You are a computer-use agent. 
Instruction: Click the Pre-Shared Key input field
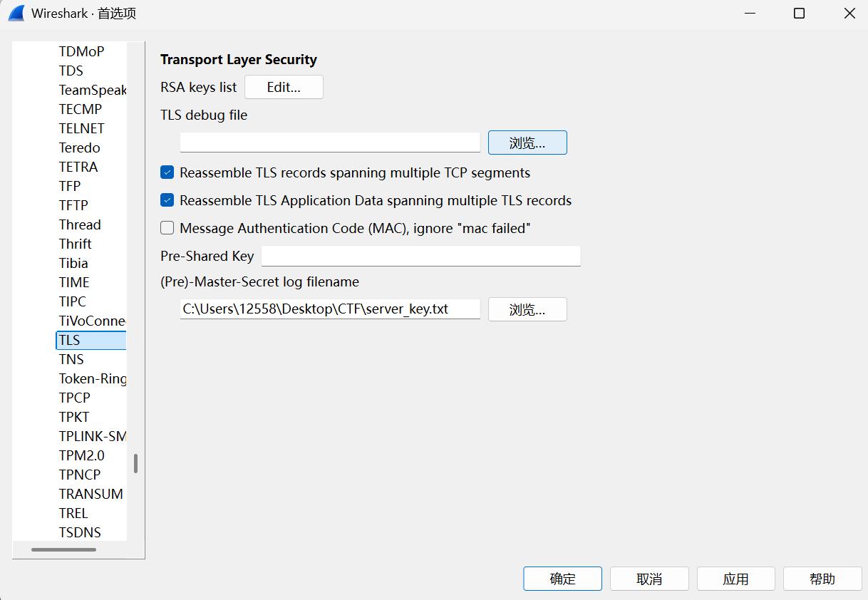[x=421, y=256]
